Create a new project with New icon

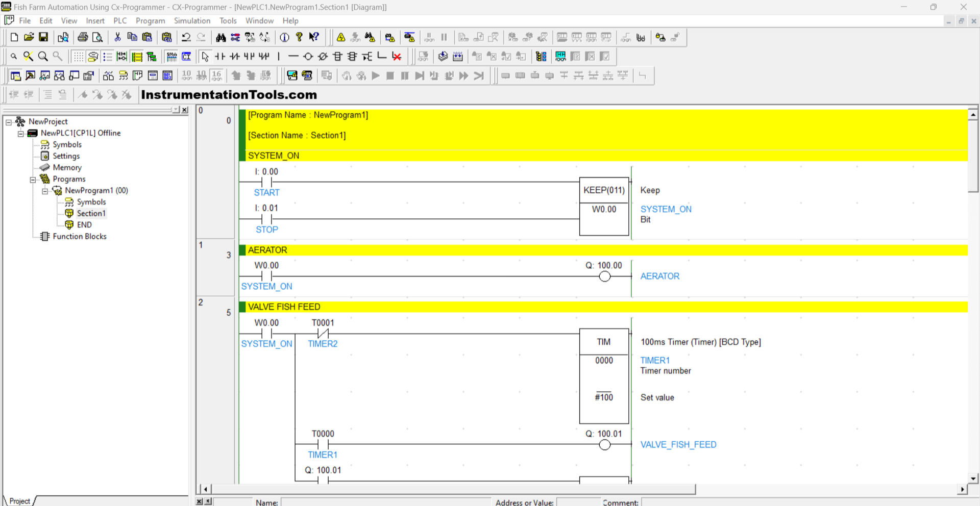coord(14,37)
